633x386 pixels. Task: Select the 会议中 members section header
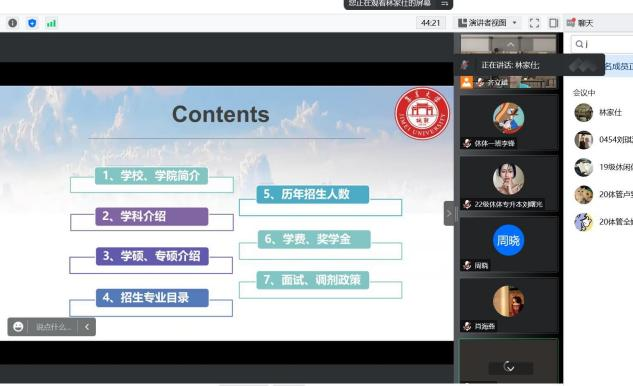(x=584, y=92)
